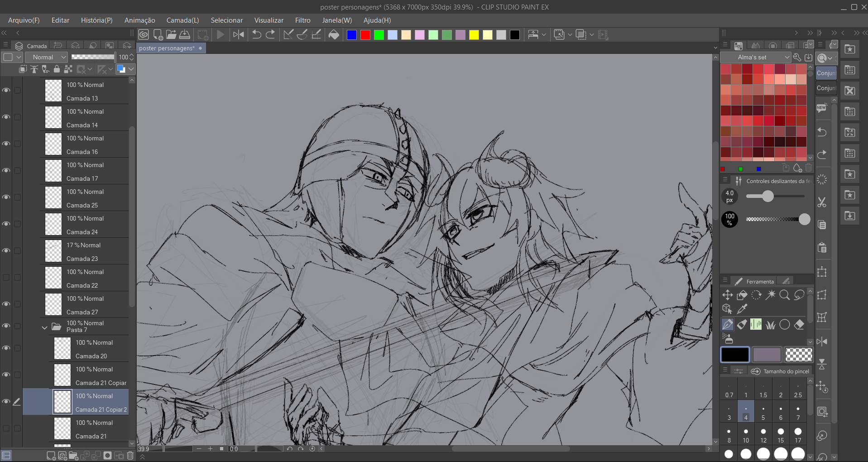The image size is (868, 462).
Task: Select the Eraser tool
Action: pos(799,324)
